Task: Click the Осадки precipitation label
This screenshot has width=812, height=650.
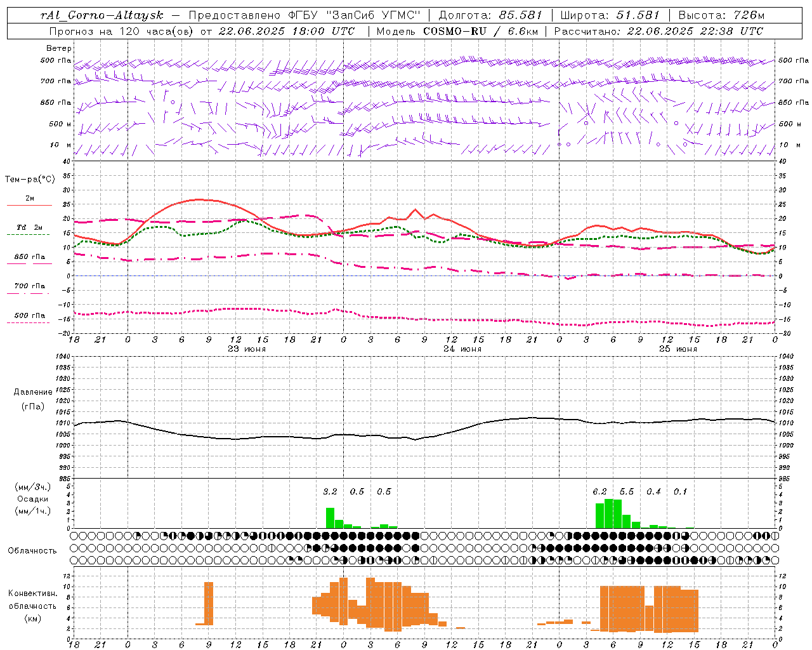Action: point(33,499)
